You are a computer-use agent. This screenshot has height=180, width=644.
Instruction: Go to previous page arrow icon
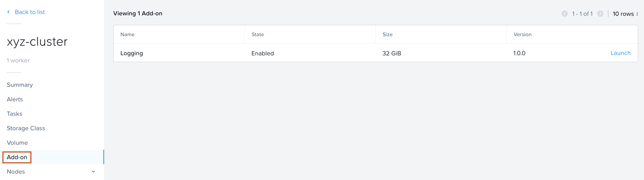point(564,14)
